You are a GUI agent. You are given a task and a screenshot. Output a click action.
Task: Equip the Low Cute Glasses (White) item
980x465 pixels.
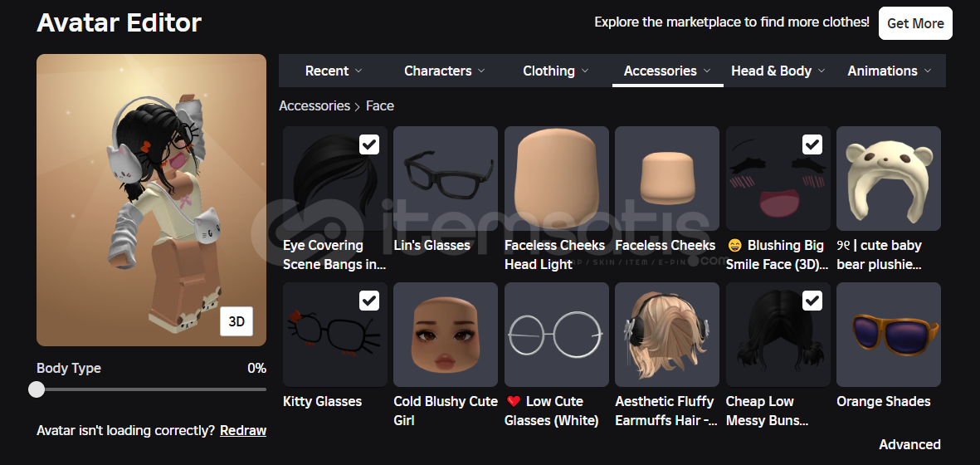pyautogui.click(x=556, y=335)
